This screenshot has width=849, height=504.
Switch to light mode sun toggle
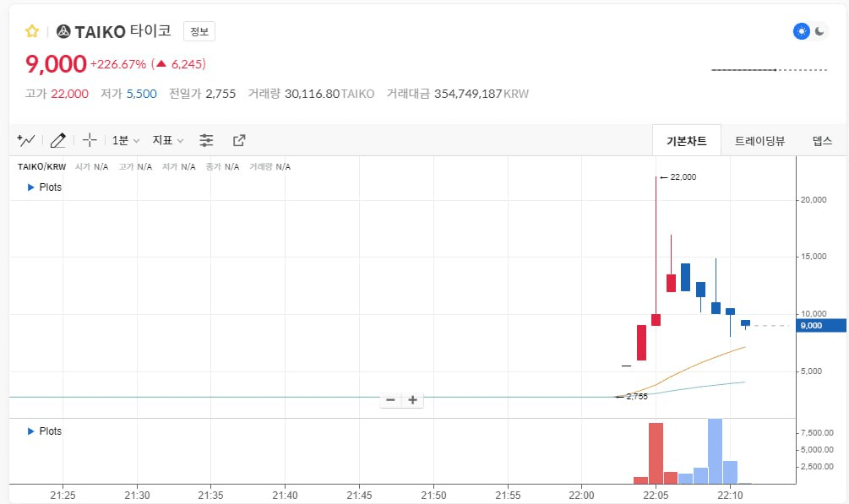pos(801,31)
